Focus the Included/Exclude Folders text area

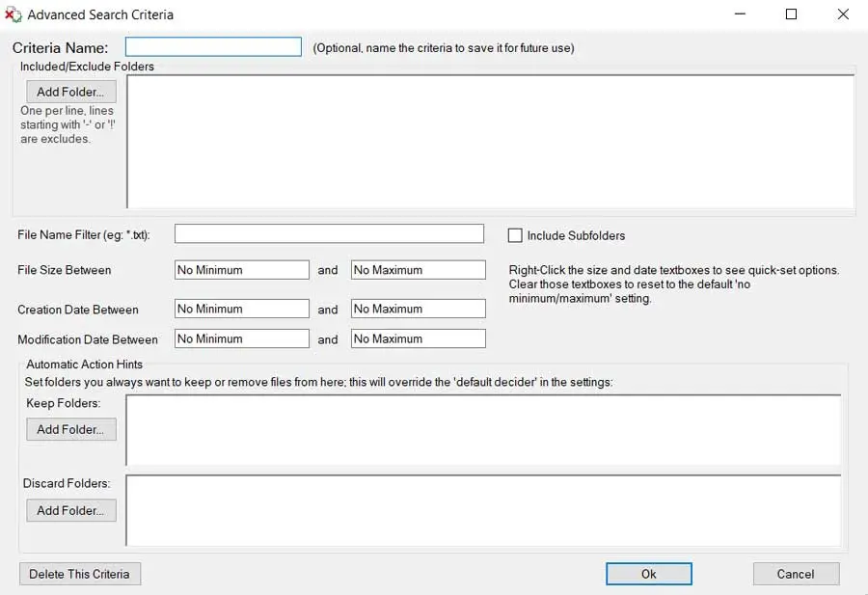[490, 141]
